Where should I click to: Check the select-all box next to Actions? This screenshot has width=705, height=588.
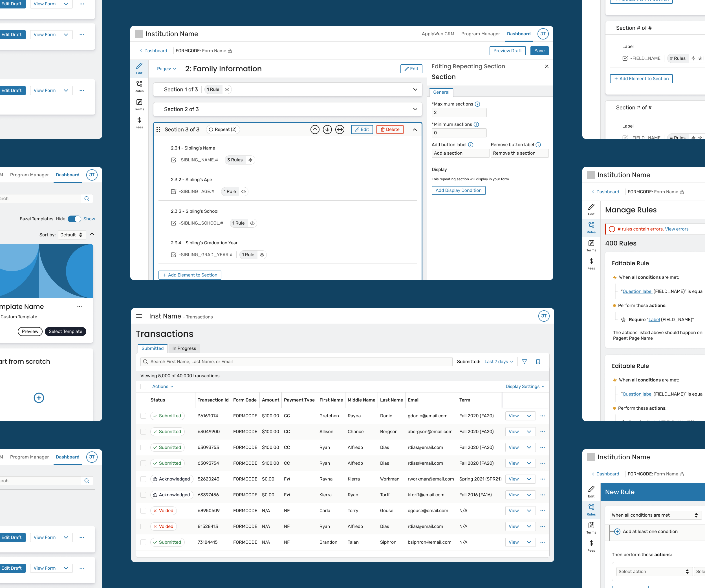click(x=143, y=387)
